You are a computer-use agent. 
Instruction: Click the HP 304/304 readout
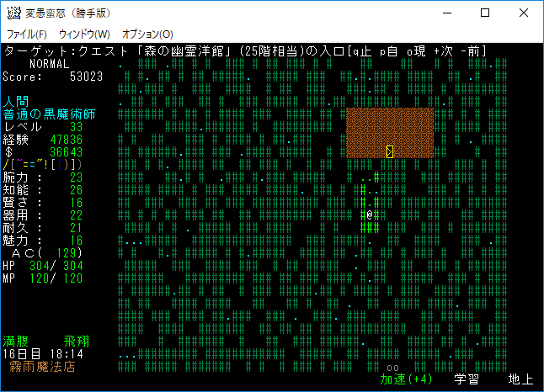point(42,266)
